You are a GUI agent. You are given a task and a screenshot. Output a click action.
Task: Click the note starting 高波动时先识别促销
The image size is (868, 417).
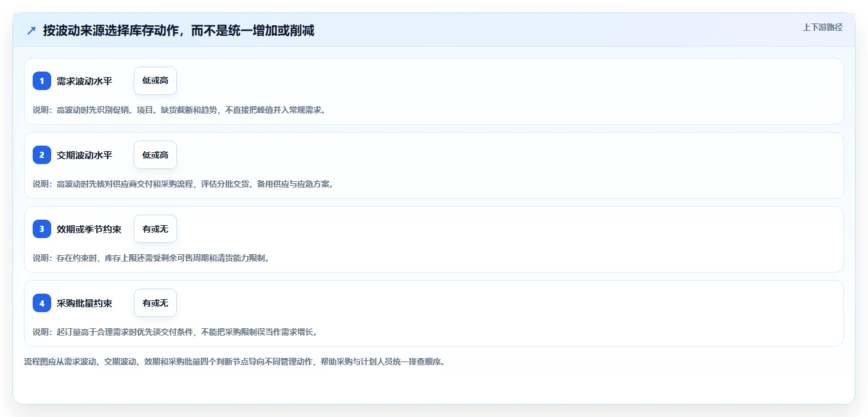179,110
